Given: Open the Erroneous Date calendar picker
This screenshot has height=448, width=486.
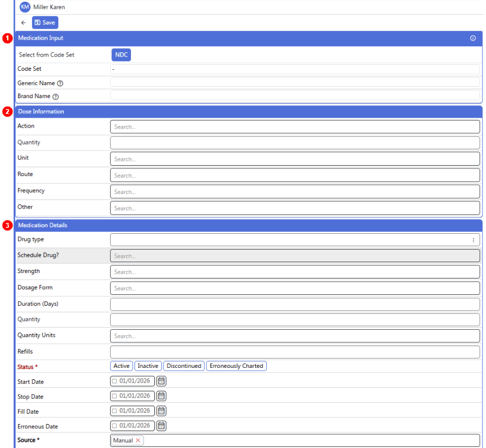Looking at the screenshot, I should (161, 426).
